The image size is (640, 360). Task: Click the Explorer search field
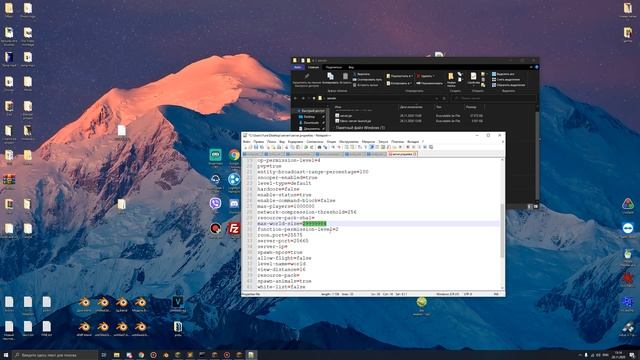point(495,98)
